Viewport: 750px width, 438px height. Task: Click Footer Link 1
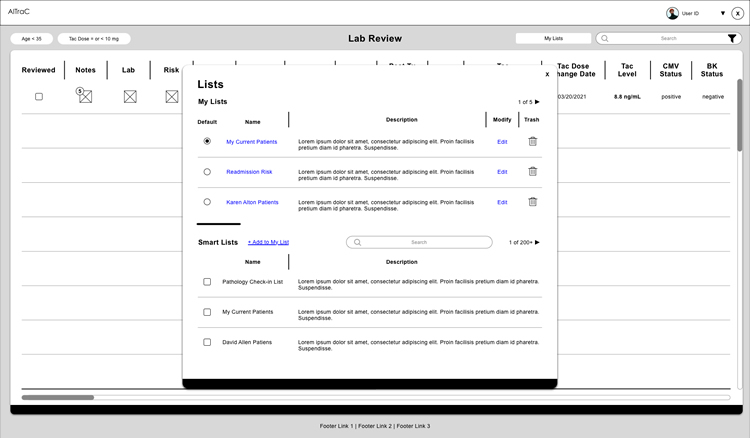coord(336,426)
